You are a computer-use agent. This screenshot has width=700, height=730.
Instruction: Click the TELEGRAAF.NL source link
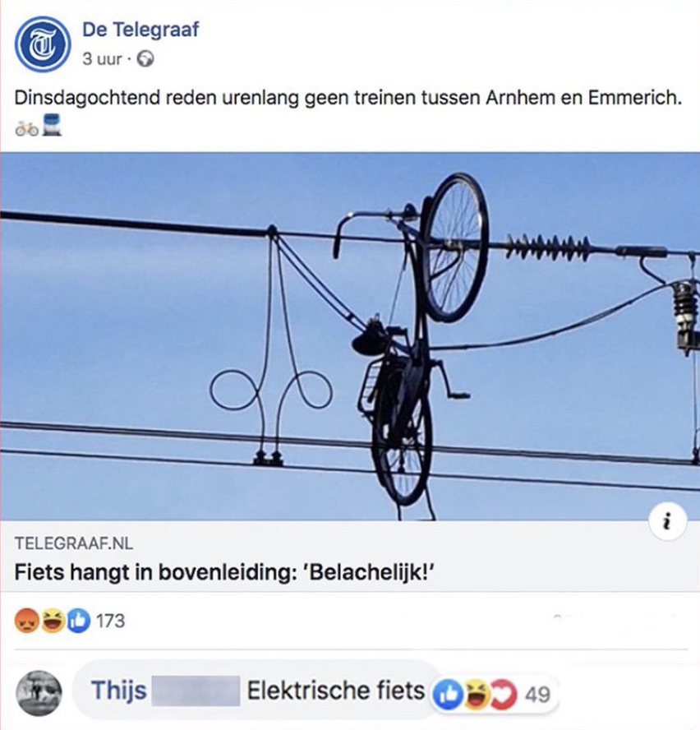74,543
